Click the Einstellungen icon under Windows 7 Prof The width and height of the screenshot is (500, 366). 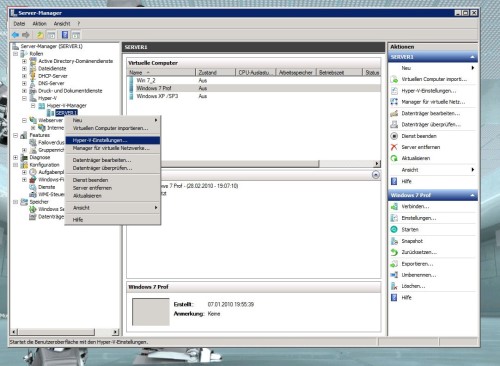click(394, 218)
